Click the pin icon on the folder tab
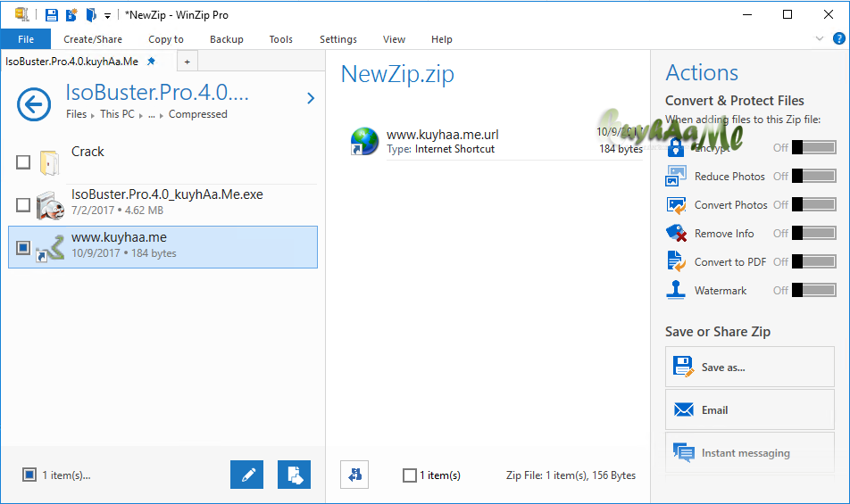This screenshot has width=850, height=504. point(152,62)
